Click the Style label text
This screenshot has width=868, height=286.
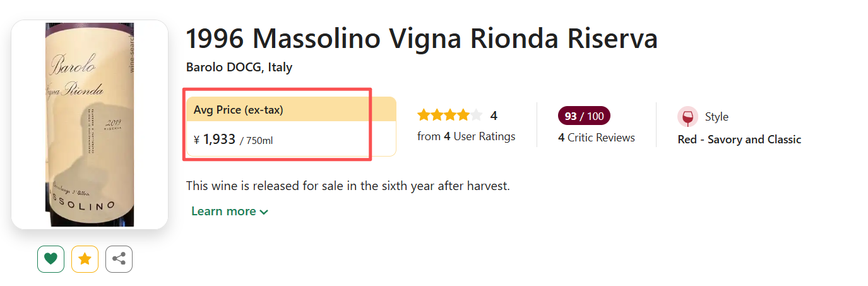(716, 117)
